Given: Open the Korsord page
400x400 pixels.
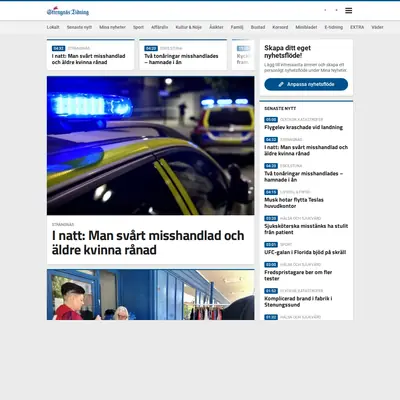Looking at the screenshot, I should click(x=280, y=27).
